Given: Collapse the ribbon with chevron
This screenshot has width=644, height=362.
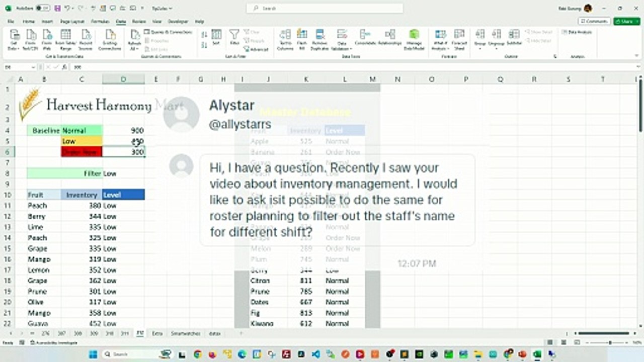Looking at the screenshot, I should pyautogui.click(x=637, y=56).
